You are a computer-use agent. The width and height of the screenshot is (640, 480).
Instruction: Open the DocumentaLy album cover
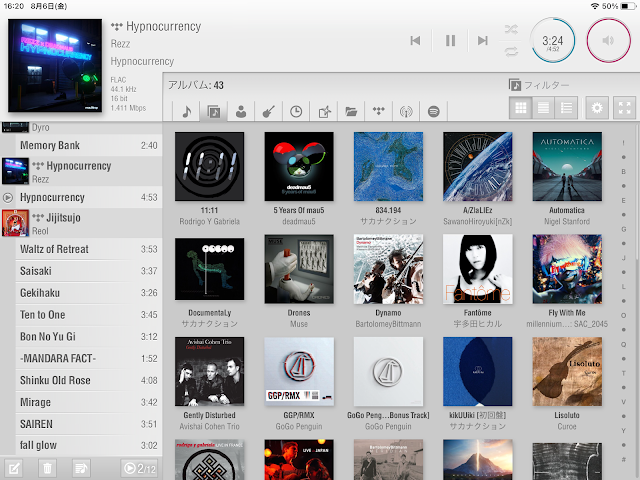point(209,269)
